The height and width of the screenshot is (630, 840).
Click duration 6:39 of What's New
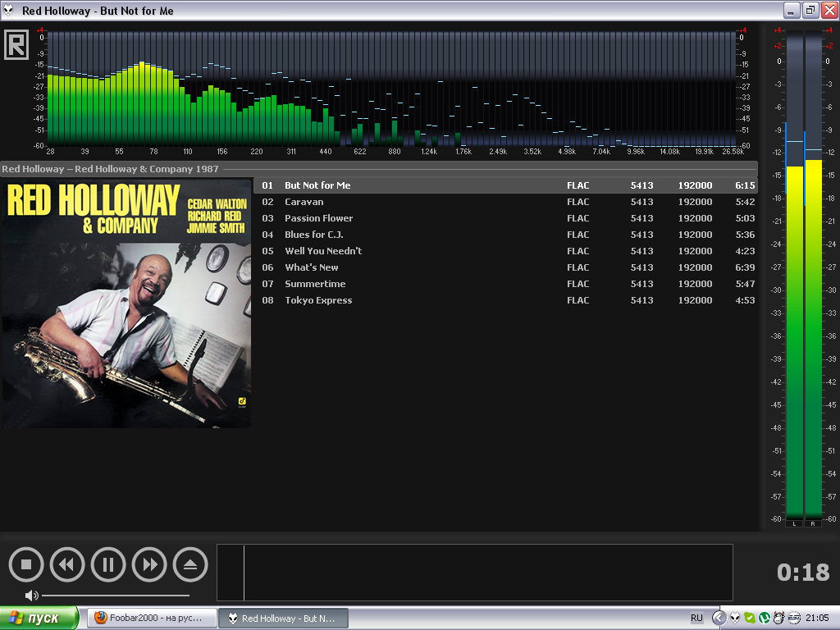point(745,267)
